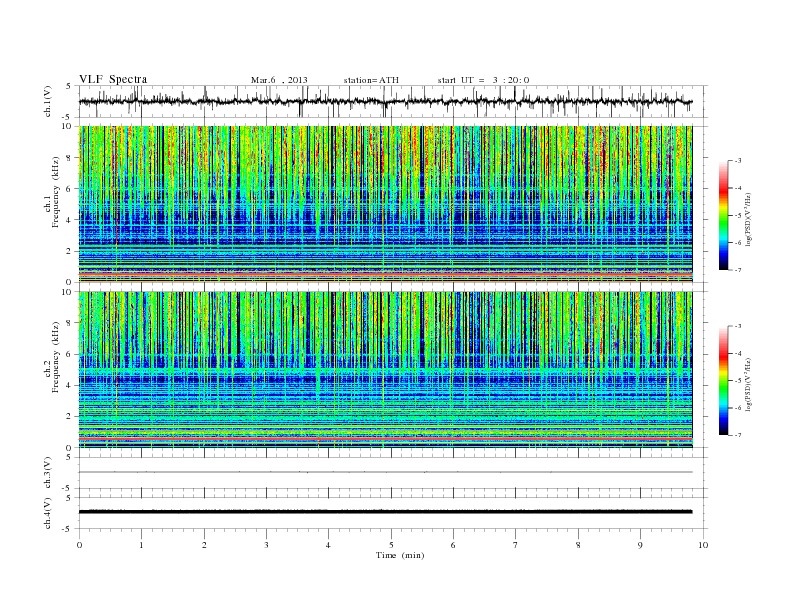Click the ch.2 color bar "log(PSD)(V²/Hz)" label

point(749,385)
